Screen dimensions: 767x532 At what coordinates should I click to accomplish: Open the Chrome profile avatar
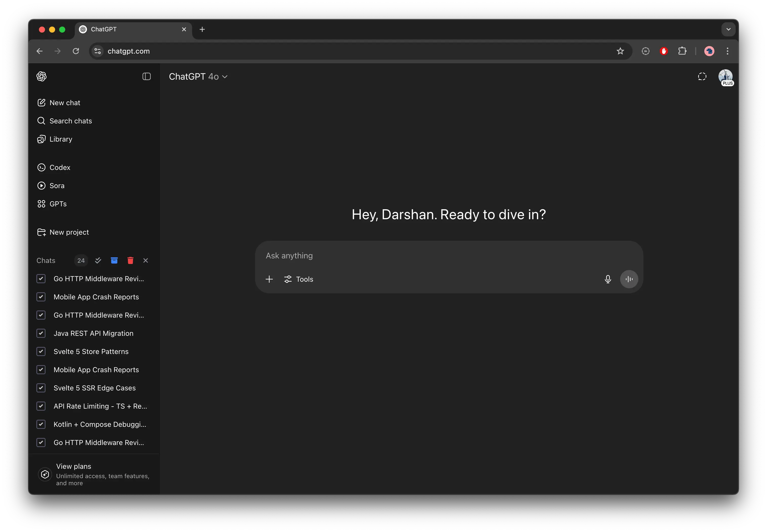[x=709, y=51]
